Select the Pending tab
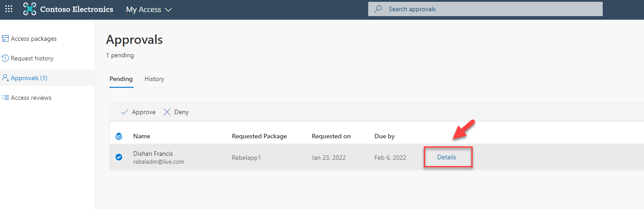This screenshot has width=644, height=209. point(121,79)
